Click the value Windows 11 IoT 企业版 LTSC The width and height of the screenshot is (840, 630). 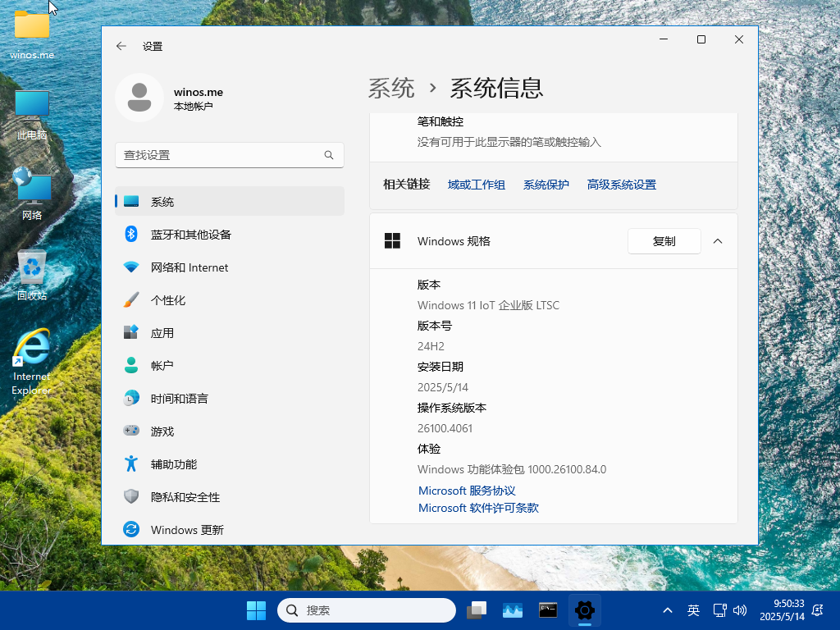pos(488,305)
